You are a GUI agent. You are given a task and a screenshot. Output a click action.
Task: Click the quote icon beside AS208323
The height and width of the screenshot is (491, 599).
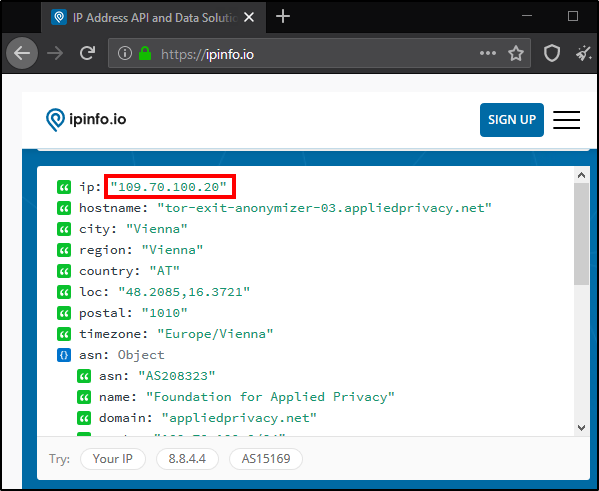click(84, 376)
